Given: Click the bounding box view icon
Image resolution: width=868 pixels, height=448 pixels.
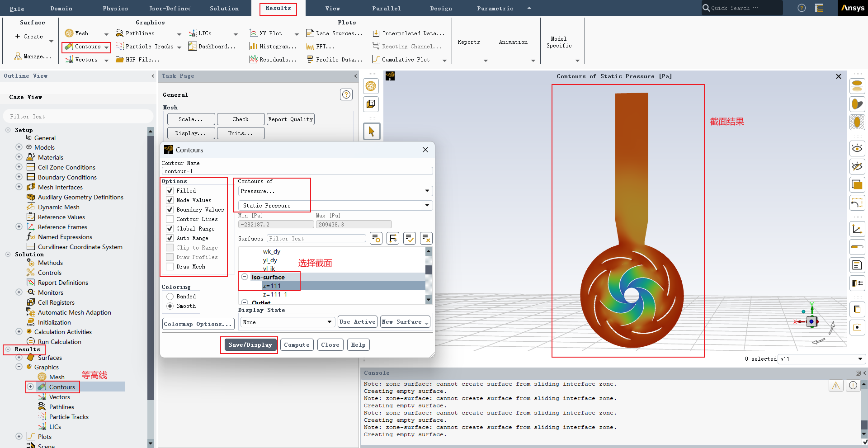Looking at the screenshot, I should pyautogui.click(x=371, y=104).
